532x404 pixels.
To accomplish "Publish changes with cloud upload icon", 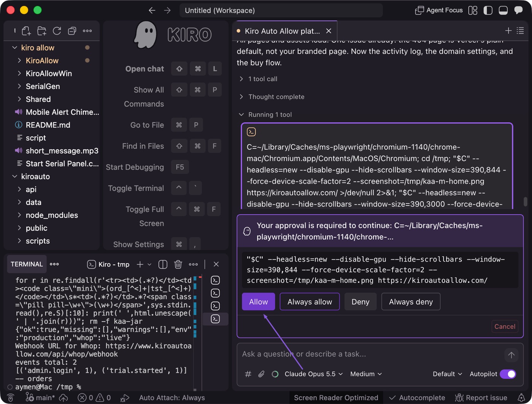I will pos(63,398).
